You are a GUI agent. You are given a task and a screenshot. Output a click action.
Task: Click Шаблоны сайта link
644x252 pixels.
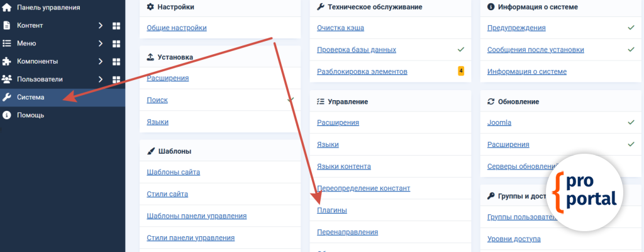point(173,172)
